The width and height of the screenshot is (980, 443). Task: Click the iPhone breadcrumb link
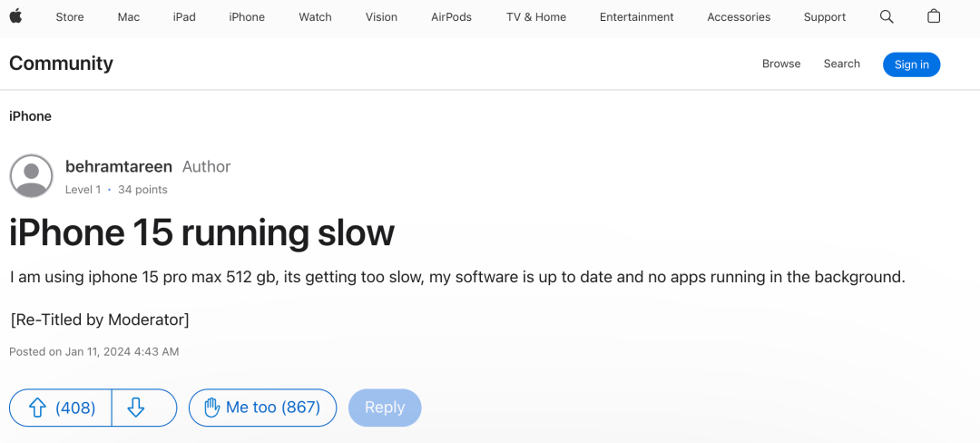pyautogui.click(x=30, y=116)
